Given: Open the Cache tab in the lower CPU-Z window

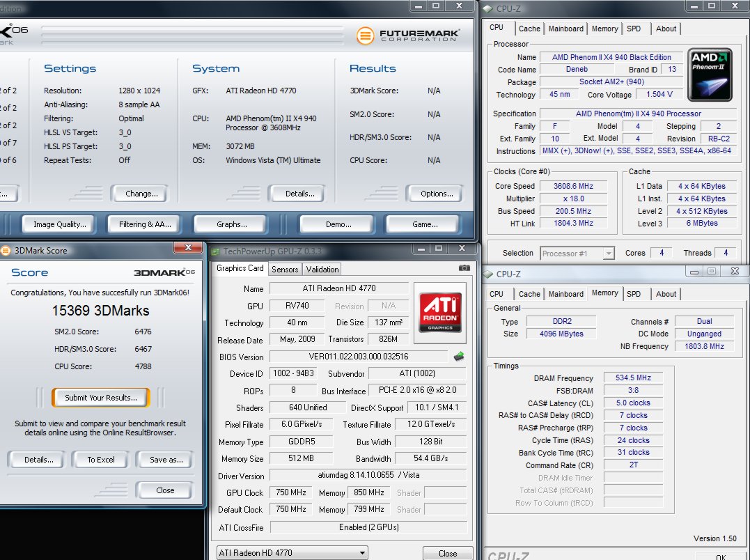Looking at the screenshot, I should tap(529, 294).
